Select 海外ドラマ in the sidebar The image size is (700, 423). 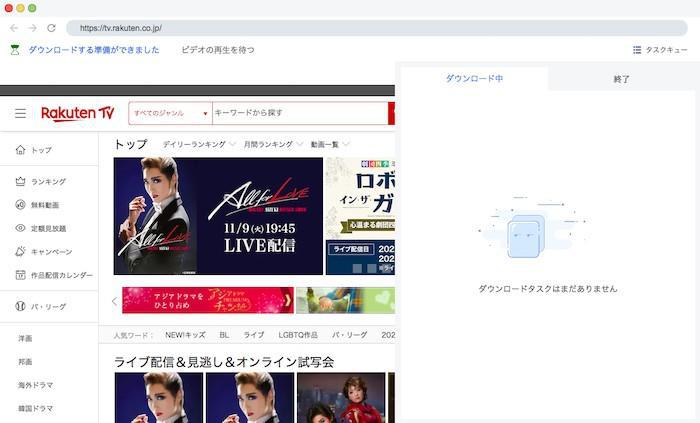coord(36,385)
